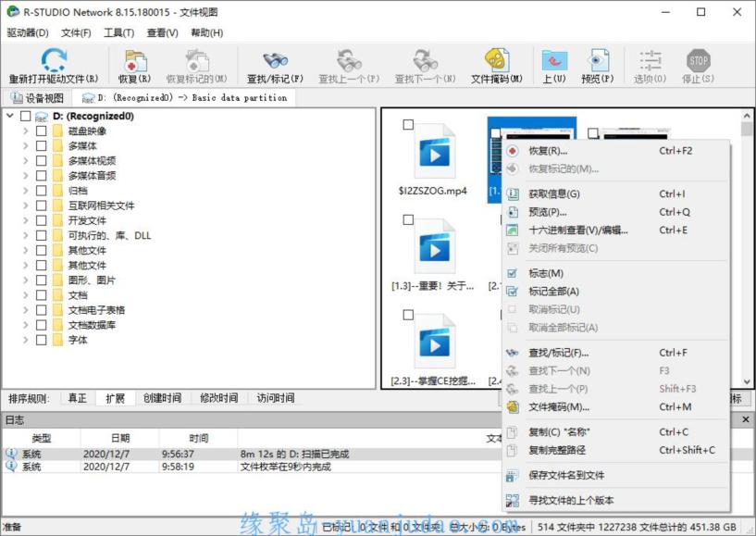Select the [1.3]--重要！关于 video file icon
The width and height of the screenshot is (756, 536).
coord(434,247)
